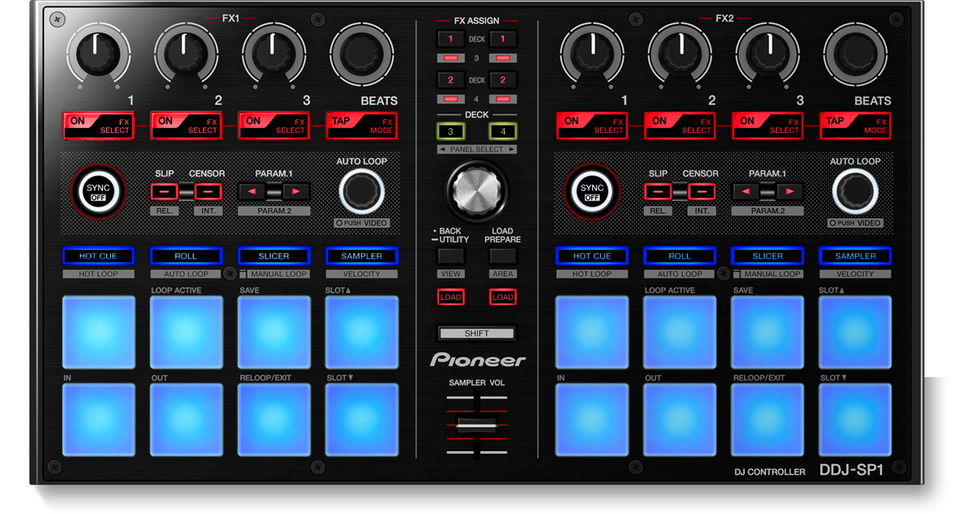Select right deck HOT CUE mode
The image size is (980, 514).
point(592,256)
